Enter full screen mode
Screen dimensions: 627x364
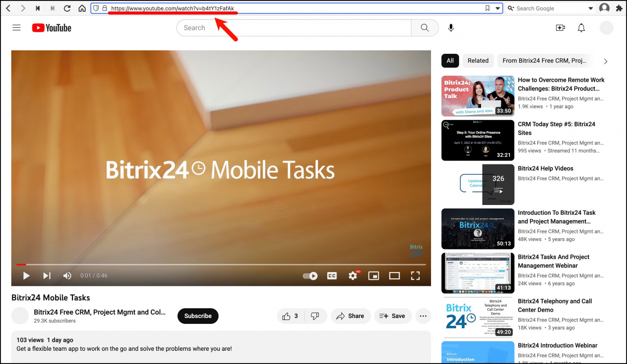pos(415,276)
